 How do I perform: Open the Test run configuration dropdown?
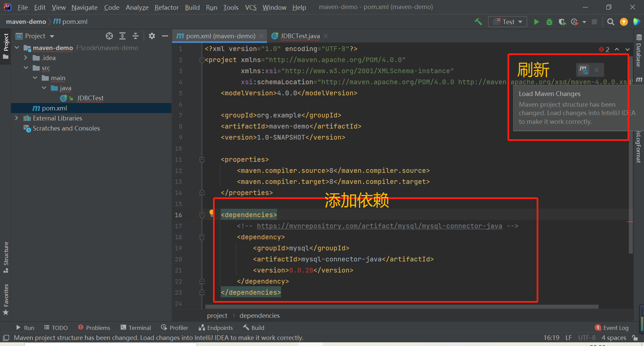508,22
